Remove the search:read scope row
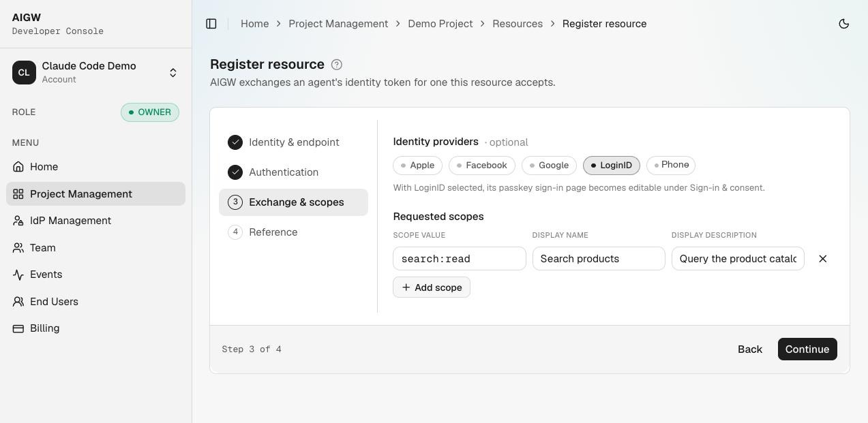The height and width of the screenshot is (423, 868). tap(823, 259)
